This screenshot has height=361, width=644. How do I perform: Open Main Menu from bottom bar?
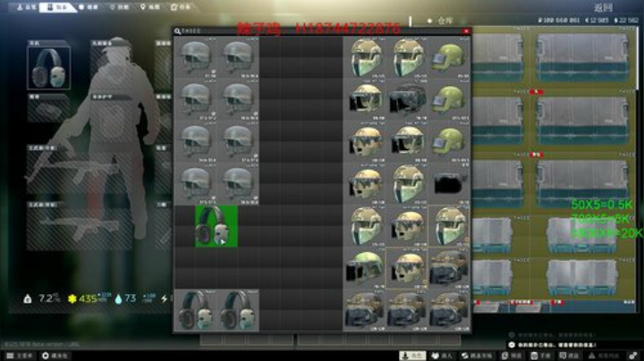point(19,356)
